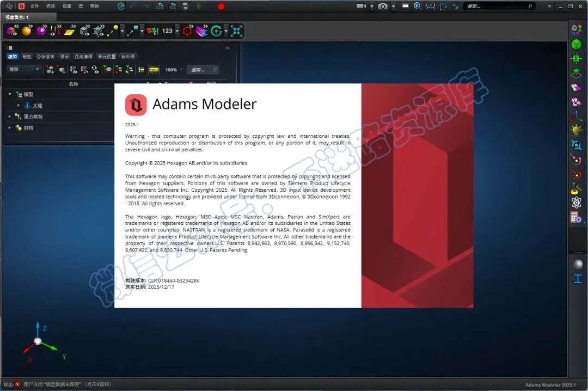Switch to the 几何清理 tab
This screenshot has width=588, height=391.
tap(83, 57)
